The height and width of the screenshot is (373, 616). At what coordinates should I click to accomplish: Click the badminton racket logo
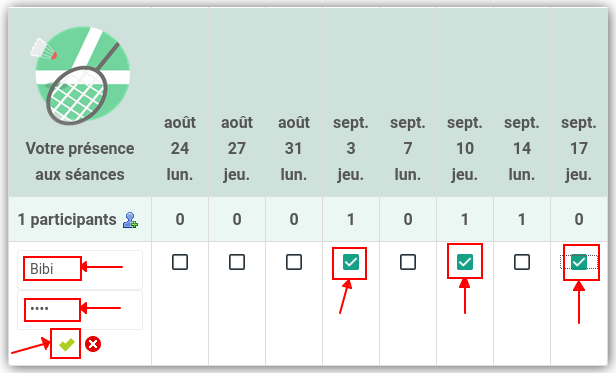click(x=81, y=76)
